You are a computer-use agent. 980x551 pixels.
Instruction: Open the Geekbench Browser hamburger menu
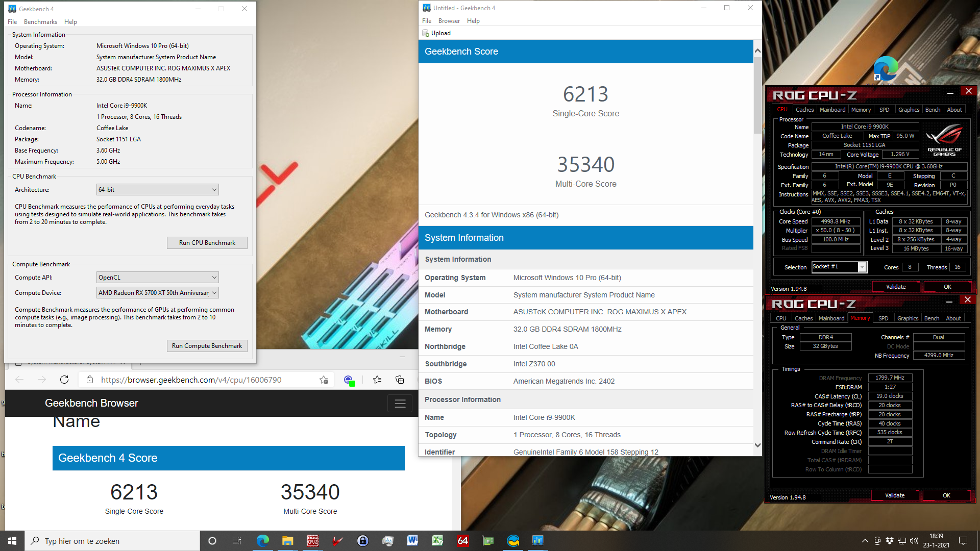(x=400, y=404)
